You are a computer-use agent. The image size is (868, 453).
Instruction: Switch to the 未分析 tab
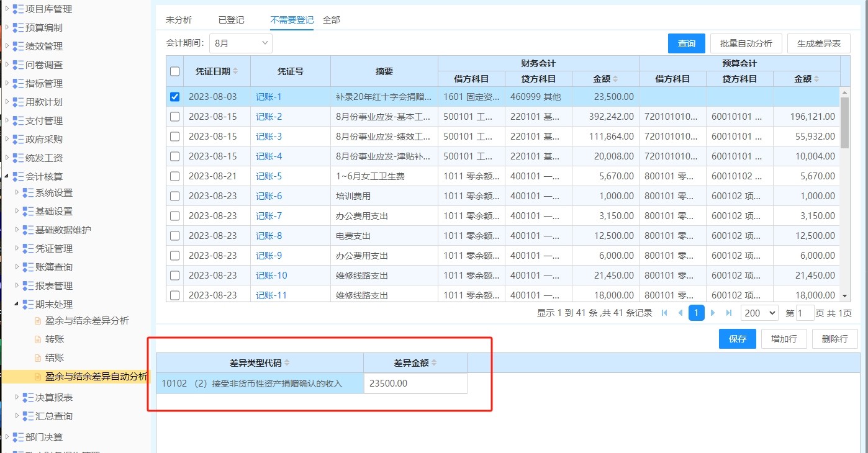tap(179, 20)
